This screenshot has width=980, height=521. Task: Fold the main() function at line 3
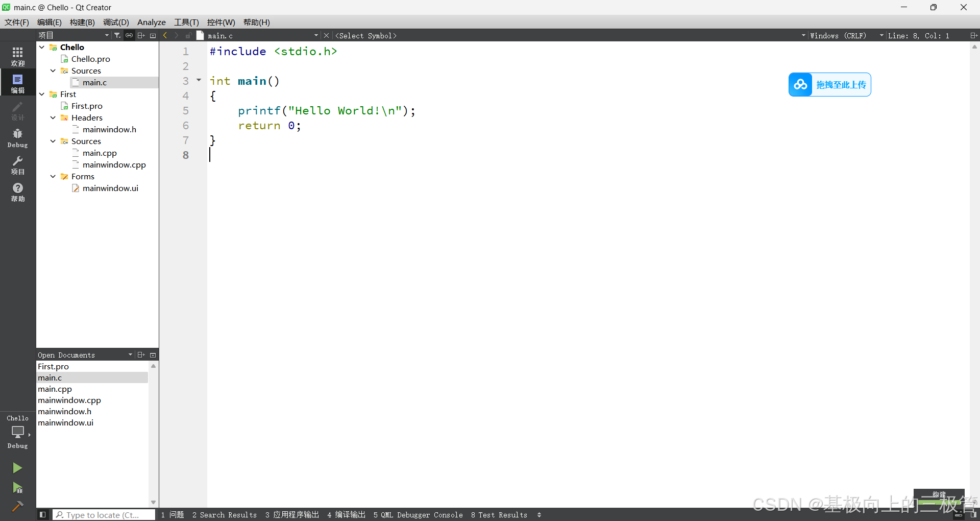click(x=199, y=80)
